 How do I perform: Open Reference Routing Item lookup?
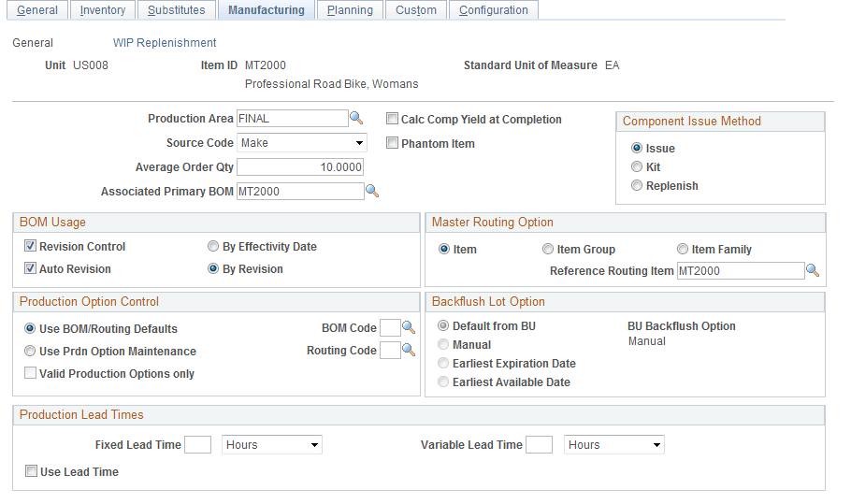[813, 271]
